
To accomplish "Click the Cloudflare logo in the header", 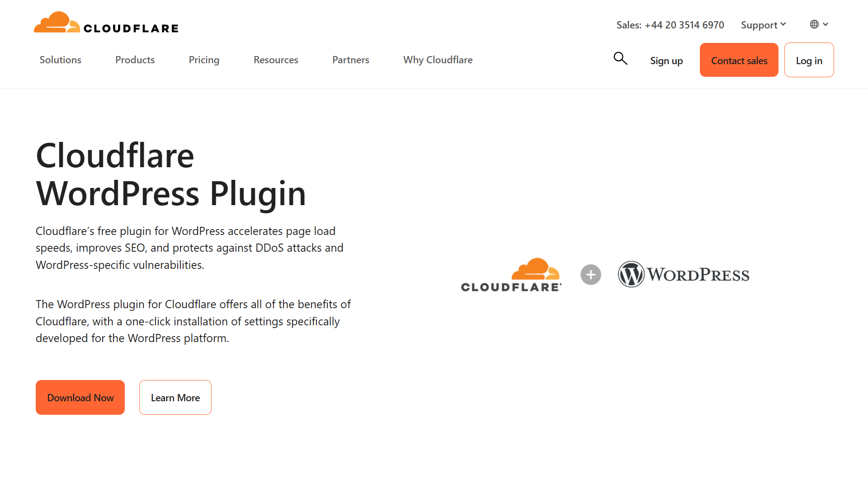I will [x=106, y=23].
